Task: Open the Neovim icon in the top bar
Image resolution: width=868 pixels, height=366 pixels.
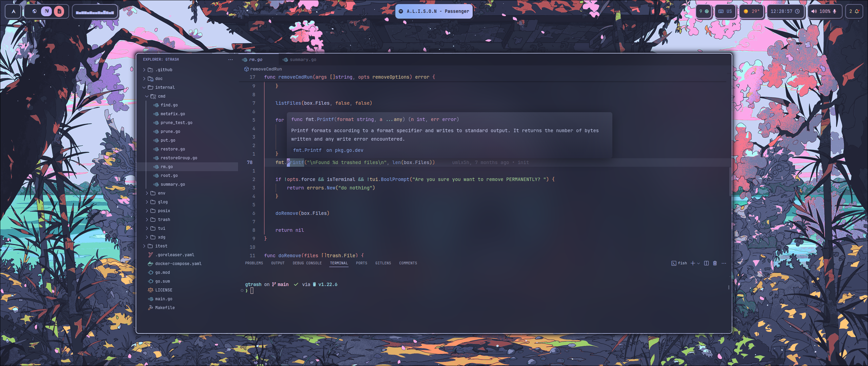Action: 46,11
